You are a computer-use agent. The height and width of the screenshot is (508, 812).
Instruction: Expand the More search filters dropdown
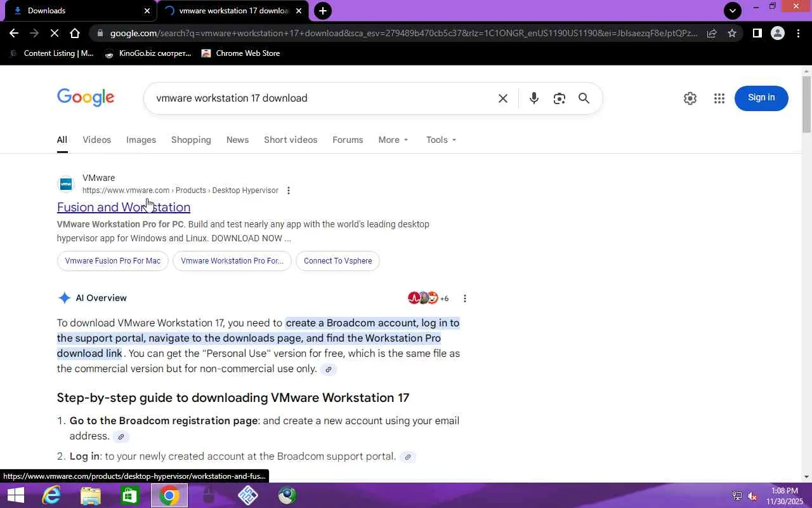point(393,140)
